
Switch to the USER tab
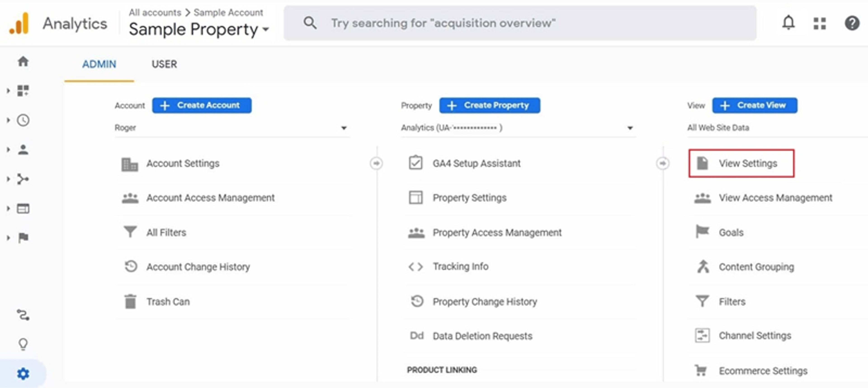(164, 64)
